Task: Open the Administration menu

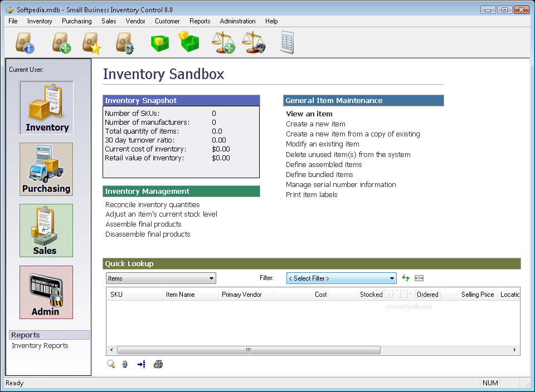Action: (238, 21)
